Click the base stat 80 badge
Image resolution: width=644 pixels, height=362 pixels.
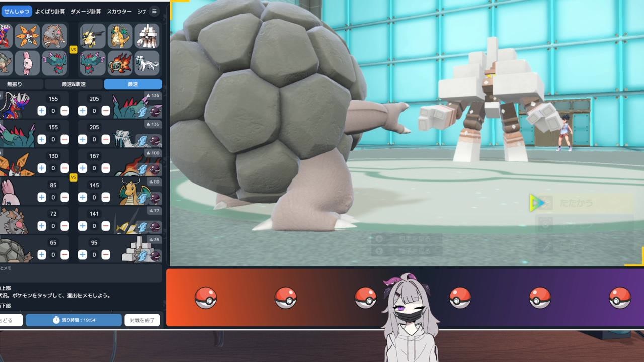(x=153, y=182)
